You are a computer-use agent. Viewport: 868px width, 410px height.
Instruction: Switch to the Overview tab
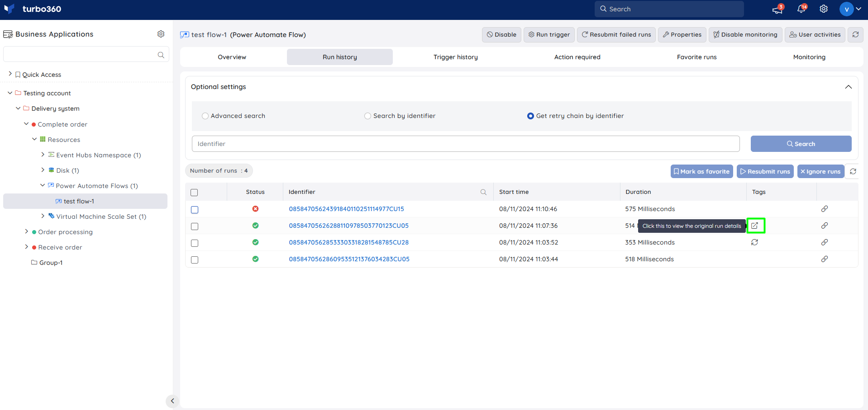pyautogui.click(x=232, y=57)
